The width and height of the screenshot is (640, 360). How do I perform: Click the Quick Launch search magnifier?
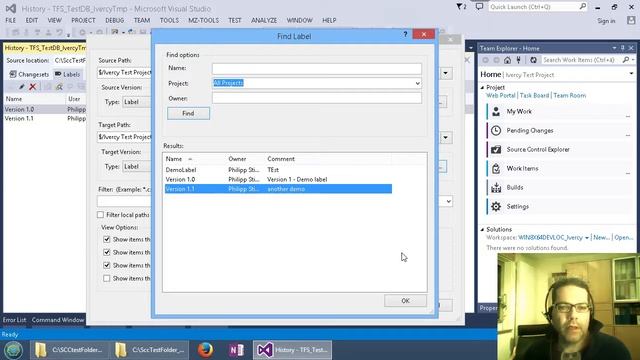pos(582,7)
